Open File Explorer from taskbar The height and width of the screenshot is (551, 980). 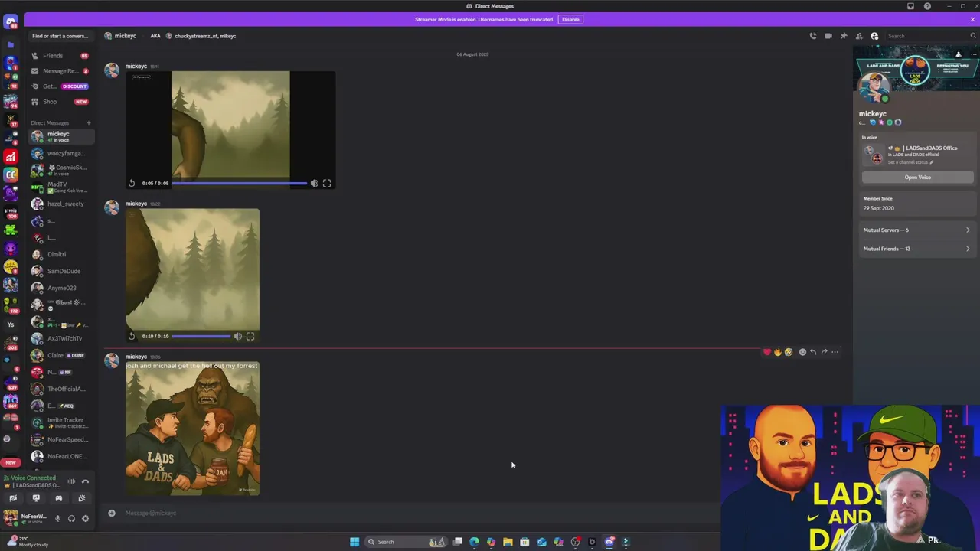508,542
